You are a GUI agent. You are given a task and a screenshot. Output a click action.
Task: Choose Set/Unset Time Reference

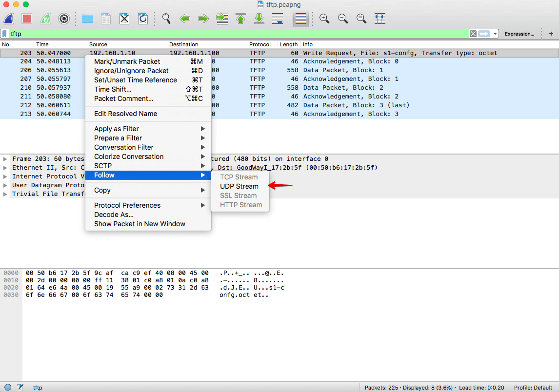[x=148, y=80]
